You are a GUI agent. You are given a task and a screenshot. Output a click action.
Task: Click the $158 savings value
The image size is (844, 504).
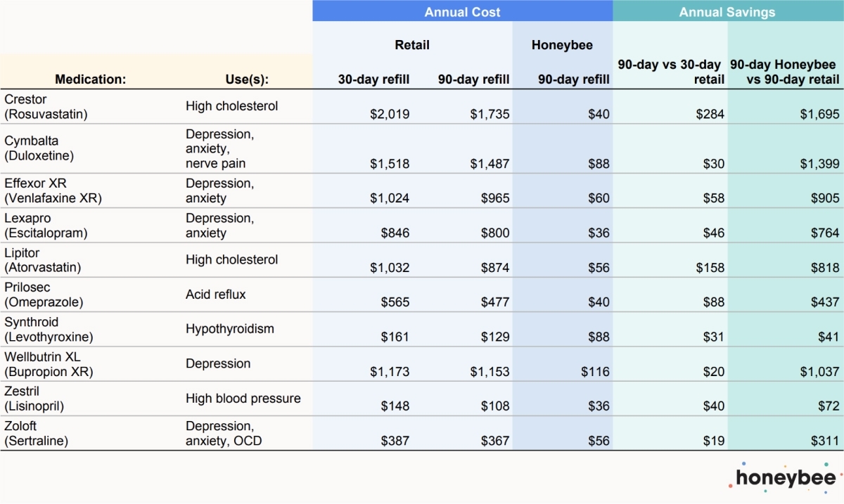709,268
